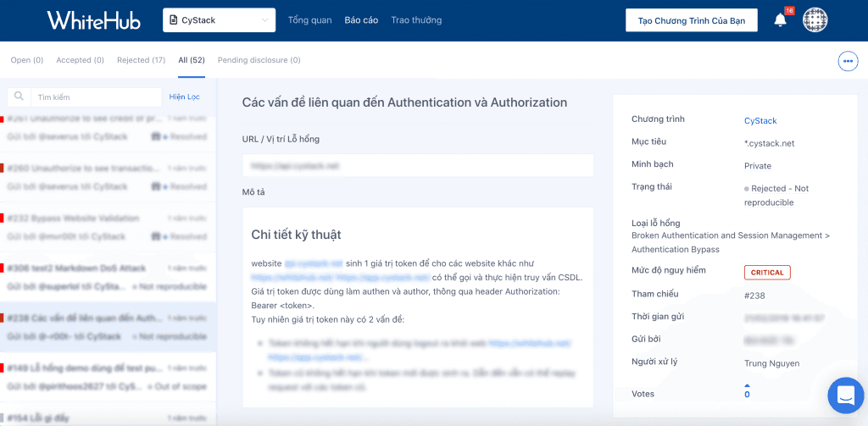Click the #238 reference number
Viewport: 868px width, 426px height.
[x=754, y=296]
